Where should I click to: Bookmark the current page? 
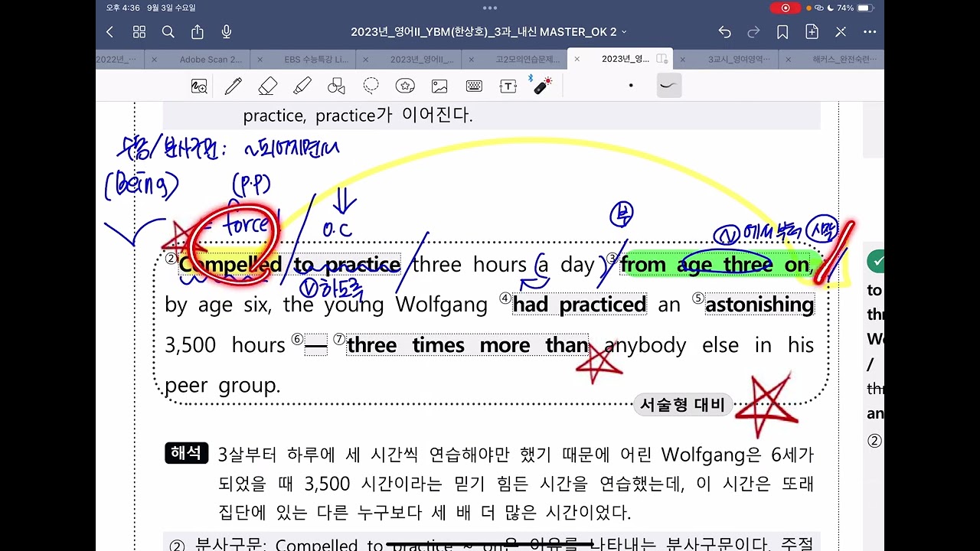pos(782,31)
